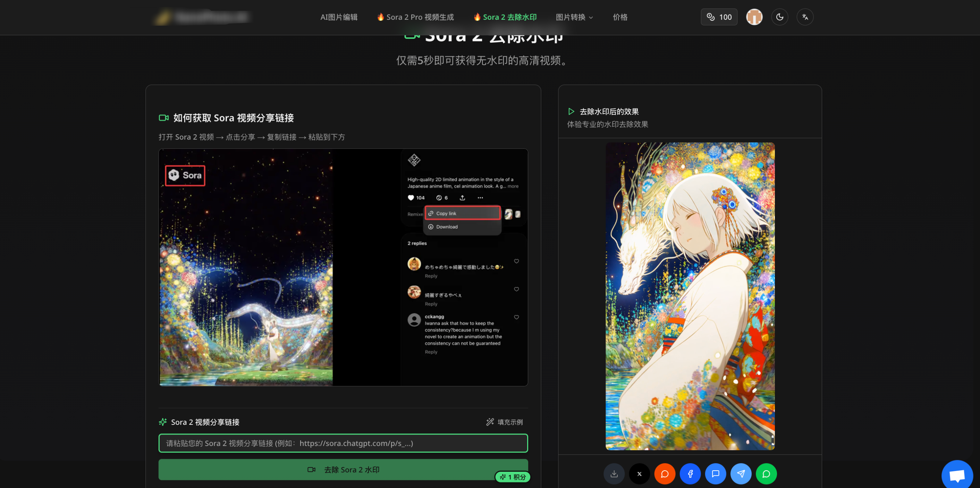
Task: Focus the Sora 2 share link input
Action: click(343, 443)
